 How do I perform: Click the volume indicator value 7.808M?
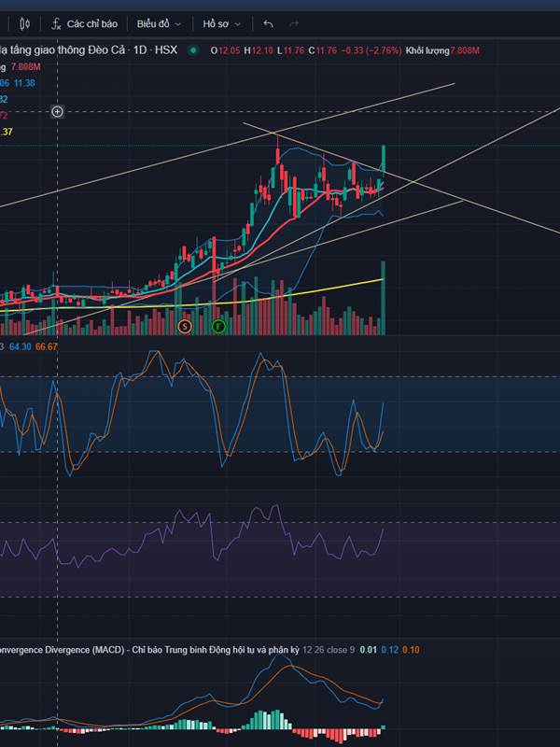[26, 67]
